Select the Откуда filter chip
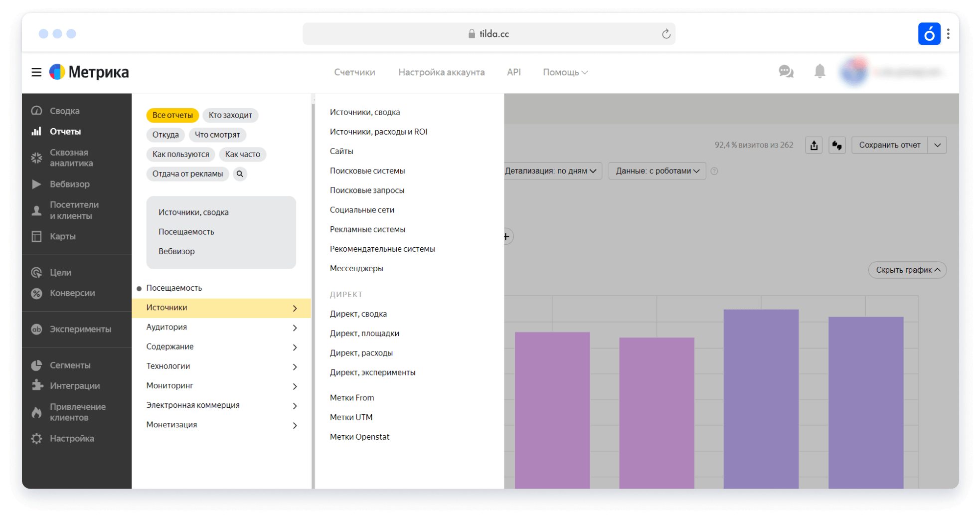 (x=165, y=135)
